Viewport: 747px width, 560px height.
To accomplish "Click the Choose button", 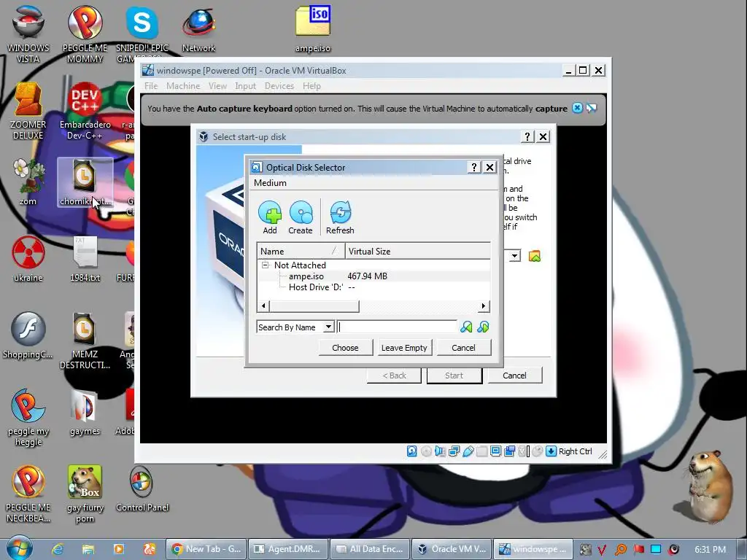I will tap(345, 348).
